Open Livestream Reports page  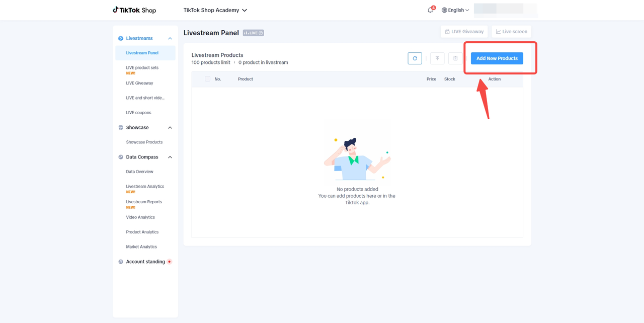144,202
